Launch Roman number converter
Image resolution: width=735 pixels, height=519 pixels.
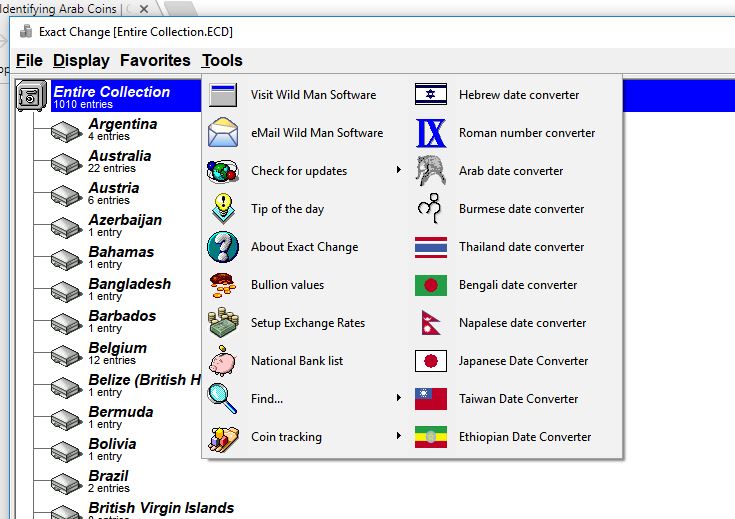point(527,133)
